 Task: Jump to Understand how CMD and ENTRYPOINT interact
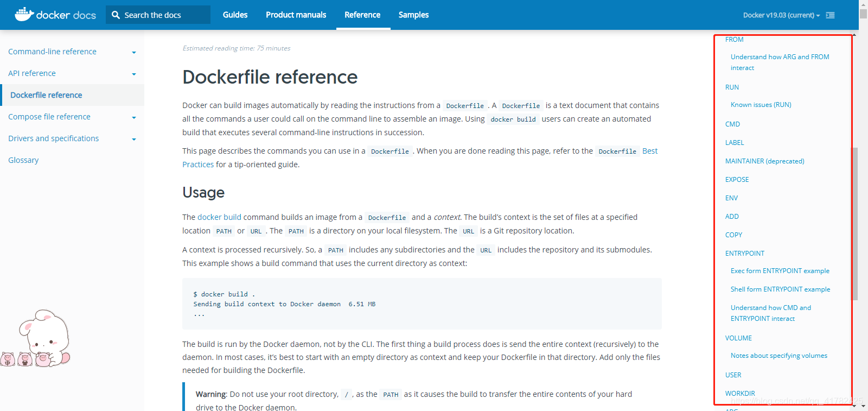771,313
